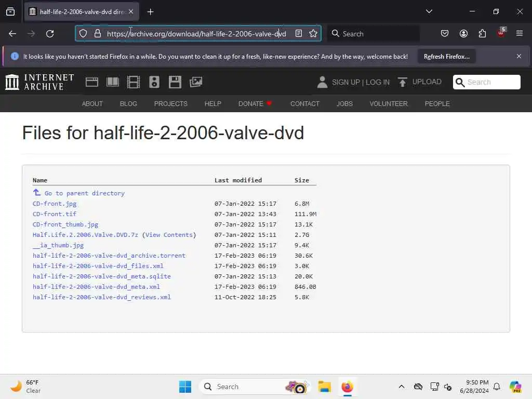Click the Firefox toolbar Search field
This screenshot has height=399, width=532.
tap(373, 34)
